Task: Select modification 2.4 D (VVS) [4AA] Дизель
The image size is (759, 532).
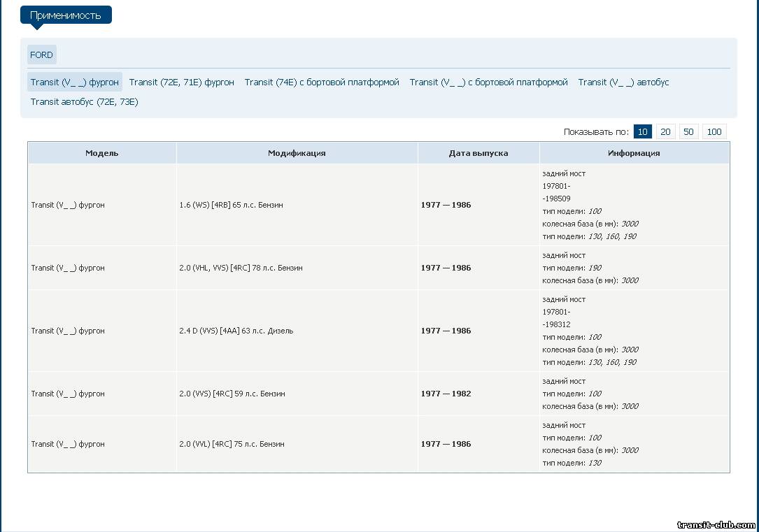Action: (x=236, y=331)
